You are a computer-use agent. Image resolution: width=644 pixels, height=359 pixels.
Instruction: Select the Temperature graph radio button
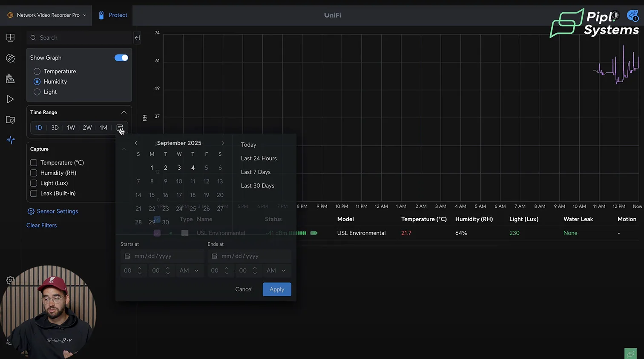pyautogui.click(x=37, y=71)
